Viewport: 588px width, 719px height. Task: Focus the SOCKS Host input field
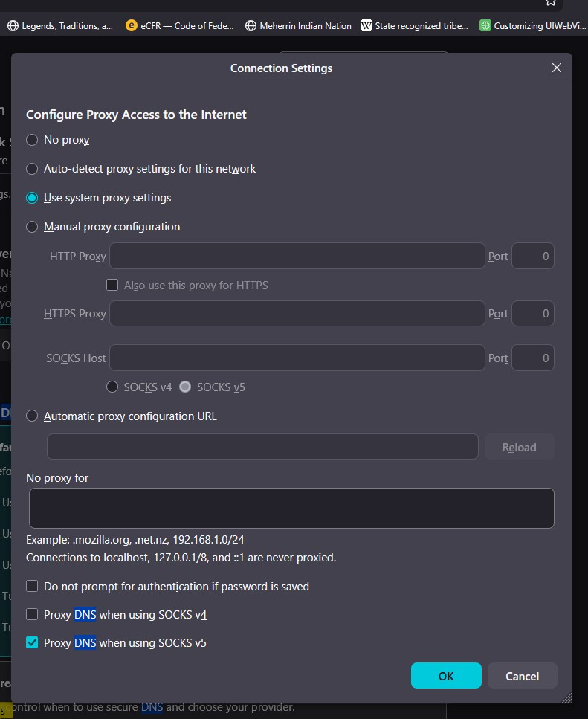point(297,358)
